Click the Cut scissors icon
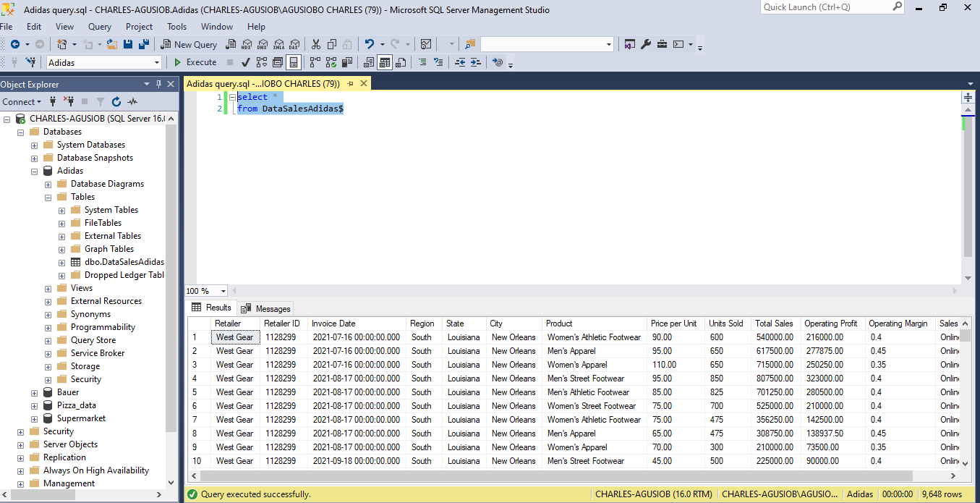This screenshot has width=980, height=503. point(315,44)
